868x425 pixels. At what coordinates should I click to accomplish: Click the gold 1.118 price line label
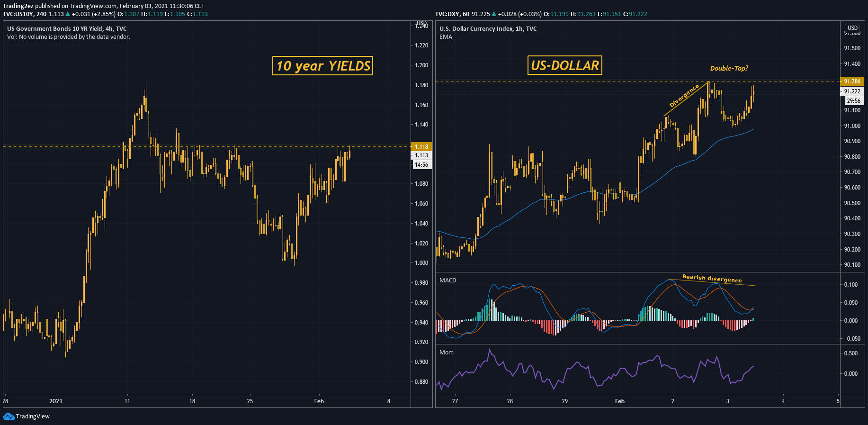pos(421,147)
